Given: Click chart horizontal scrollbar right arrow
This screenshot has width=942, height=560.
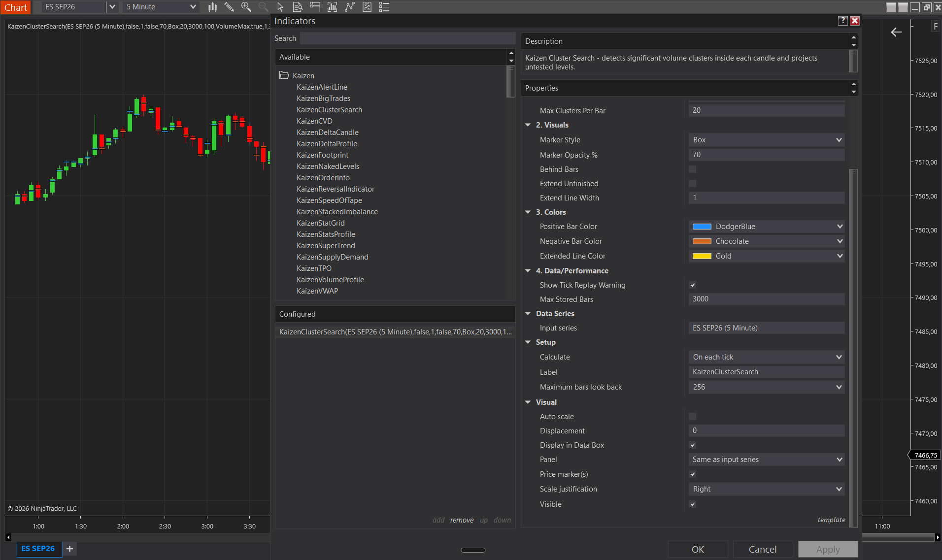Looking at the screenshot, I should (x=938, y=537).
